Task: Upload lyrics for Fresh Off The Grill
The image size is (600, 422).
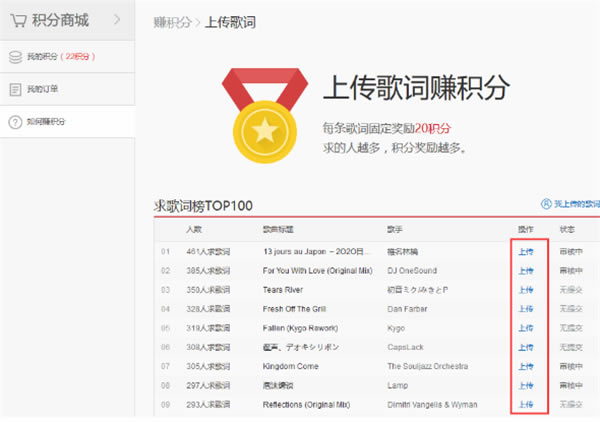Action: (x=526, y=309)
